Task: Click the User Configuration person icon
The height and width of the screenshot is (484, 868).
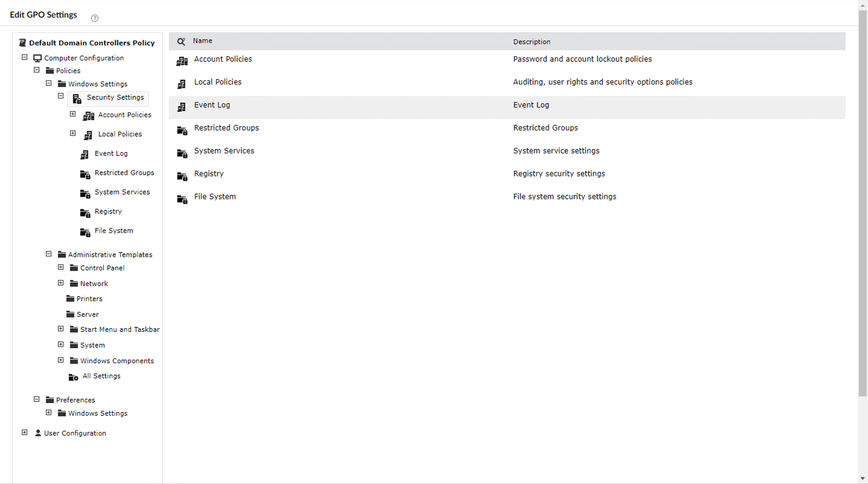Action: pyautogui.click(x=38, y=433)
